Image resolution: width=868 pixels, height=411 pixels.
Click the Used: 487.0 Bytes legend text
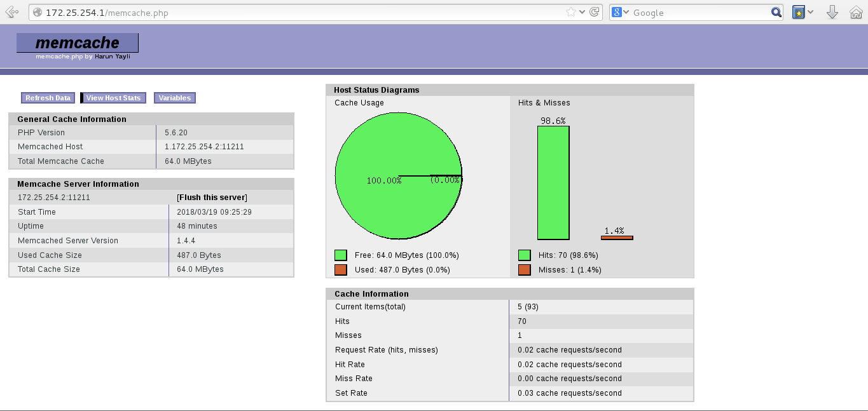[x=403, y=270]
